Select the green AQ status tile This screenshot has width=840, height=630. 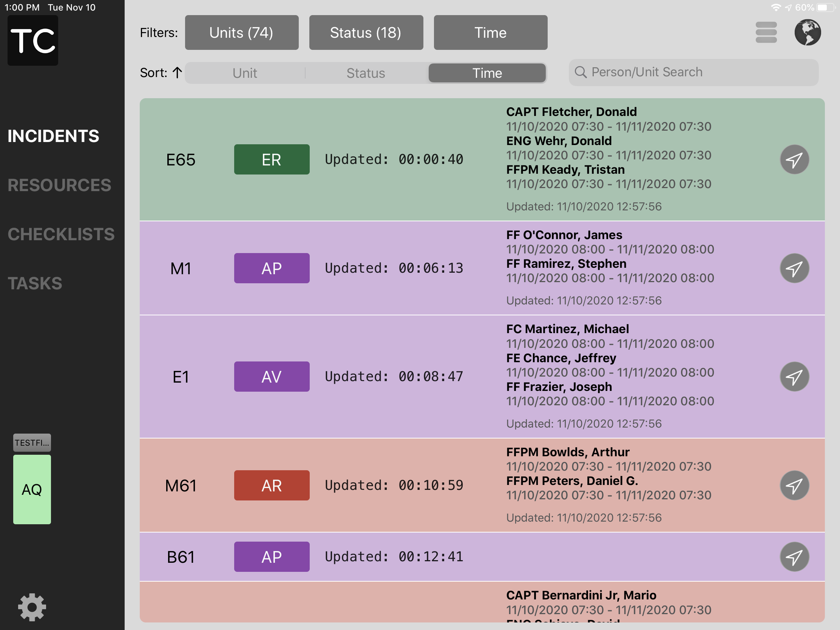click(32, 489)
